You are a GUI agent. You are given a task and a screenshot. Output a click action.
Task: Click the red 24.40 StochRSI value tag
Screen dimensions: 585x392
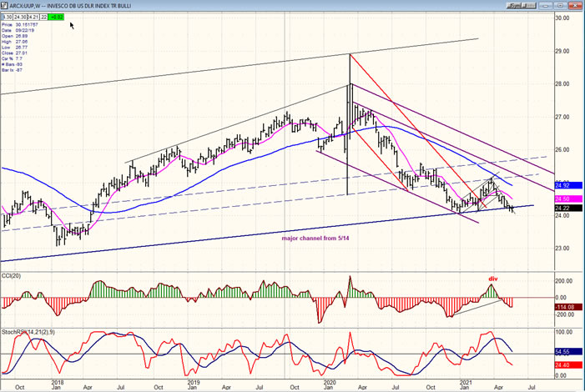568,365
